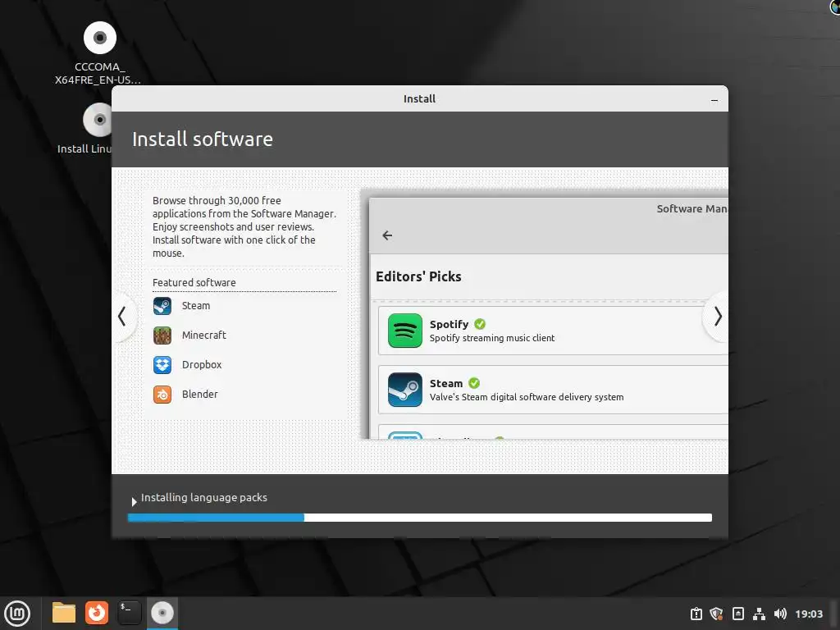Open the notes tray icon
Viewport: 840px width, 630px height.
click(737, 614)
